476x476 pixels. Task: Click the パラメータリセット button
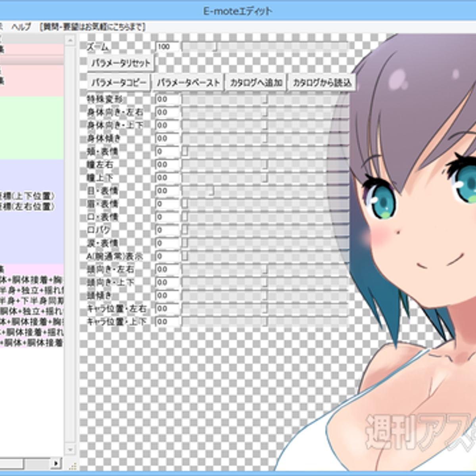[x=121, y=63]
